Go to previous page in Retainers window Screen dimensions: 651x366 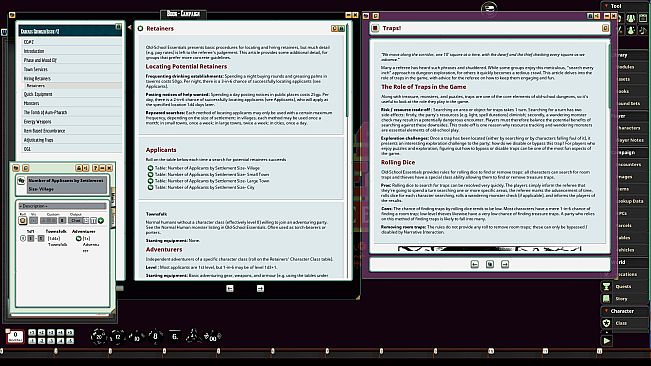230,288
